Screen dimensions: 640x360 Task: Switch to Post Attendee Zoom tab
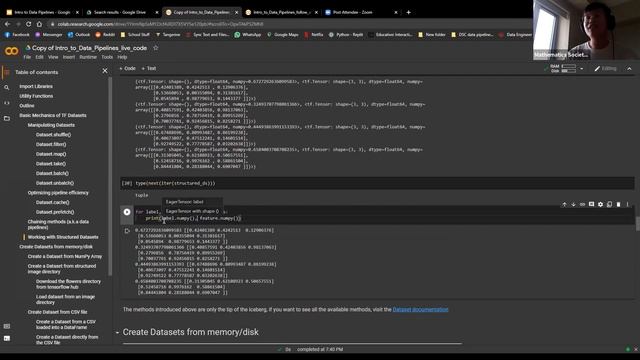[x=360, y=12]
